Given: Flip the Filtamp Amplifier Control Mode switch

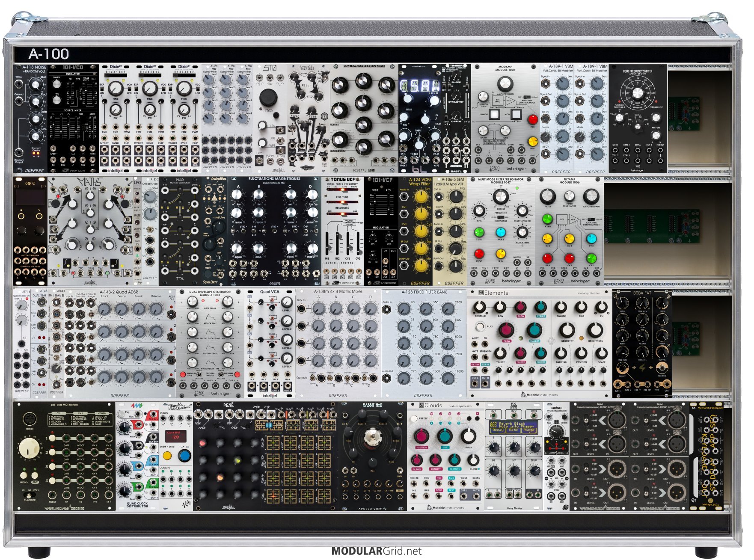Looking at the screenshot, I should click(x=591, y=219).
